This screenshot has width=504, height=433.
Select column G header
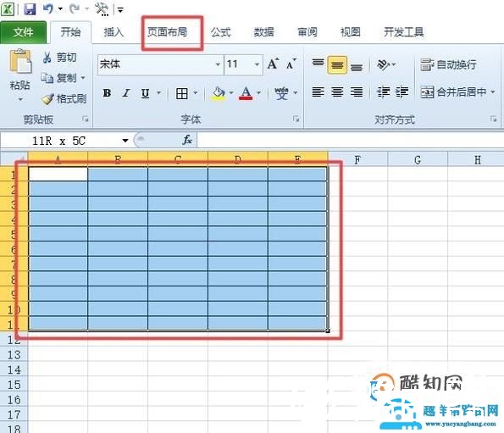[418, 159]
